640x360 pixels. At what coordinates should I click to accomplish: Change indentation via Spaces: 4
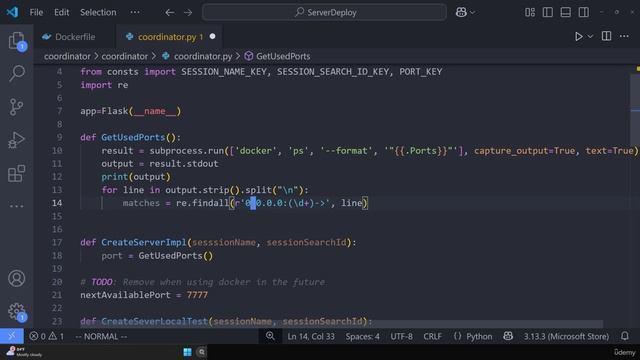coord(362,336)
